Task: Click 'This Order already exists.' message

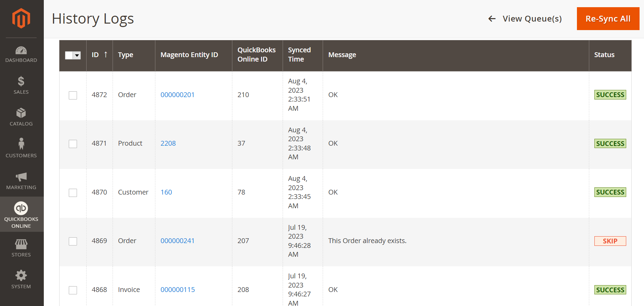Action: pos(367,241)
